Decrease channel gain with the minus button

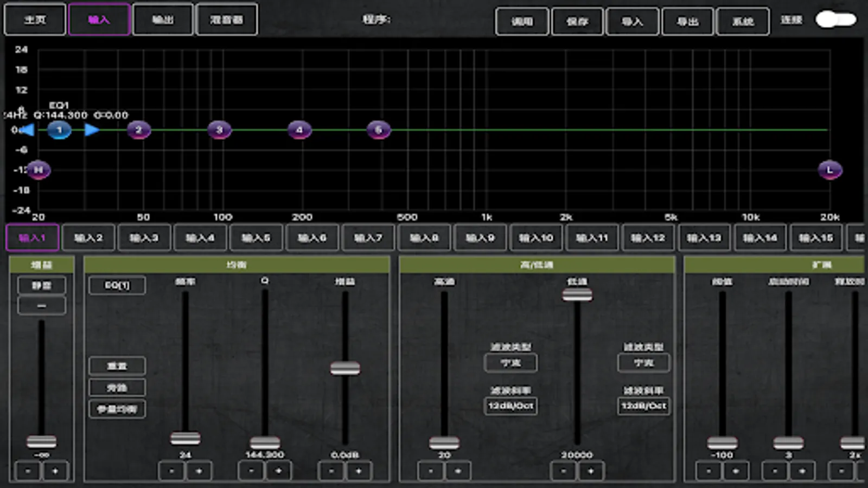(28, 471)
